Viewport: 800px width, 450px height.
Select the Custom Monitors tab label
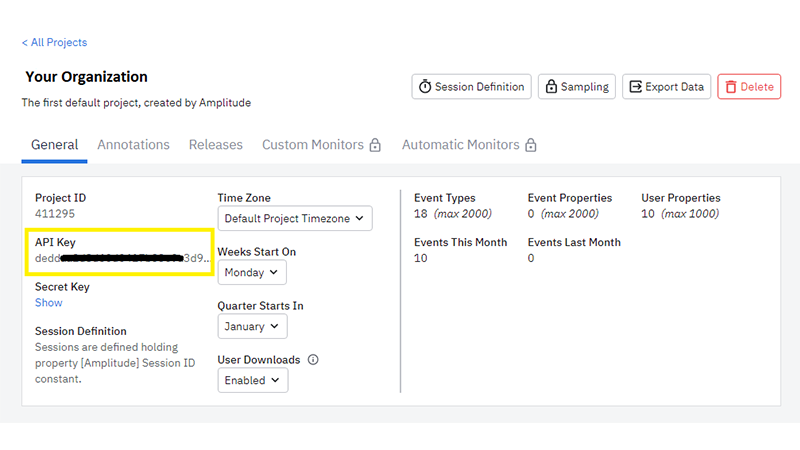(313, 145)
